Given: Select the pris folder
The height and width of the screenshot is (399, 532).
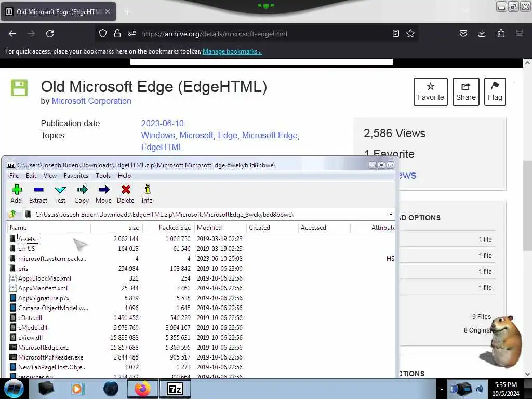Looking at the screenshot, I should (23, 269).
